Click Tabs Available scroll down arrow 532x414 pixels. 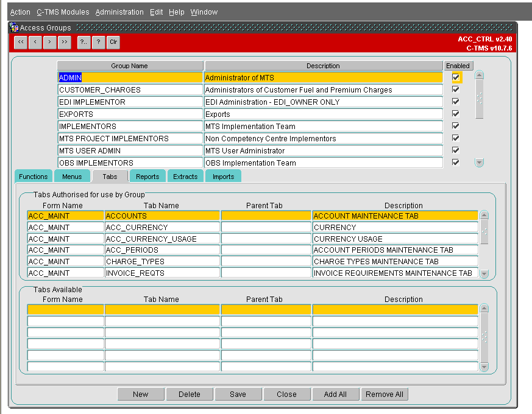(x=484, y=367)
